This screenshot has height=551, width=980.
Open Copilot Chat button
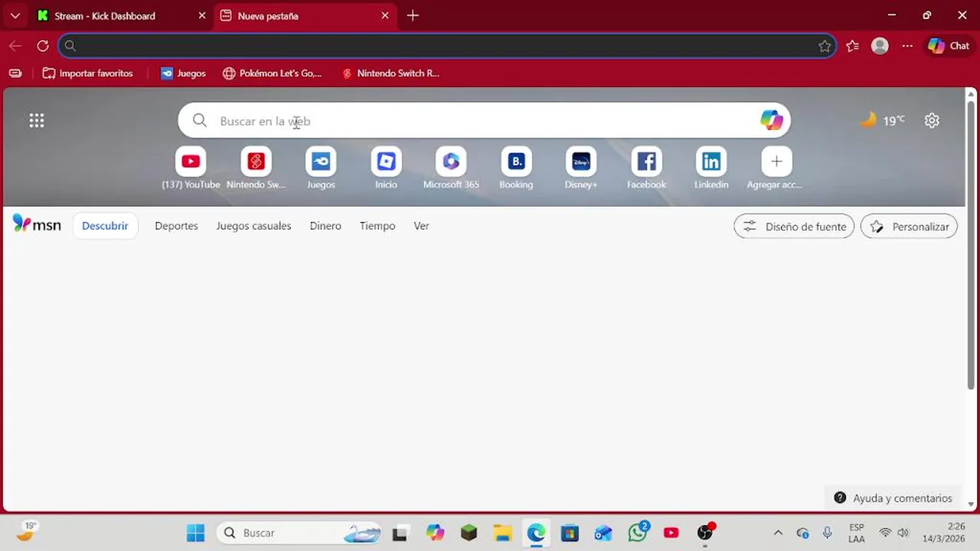(949, 46)
